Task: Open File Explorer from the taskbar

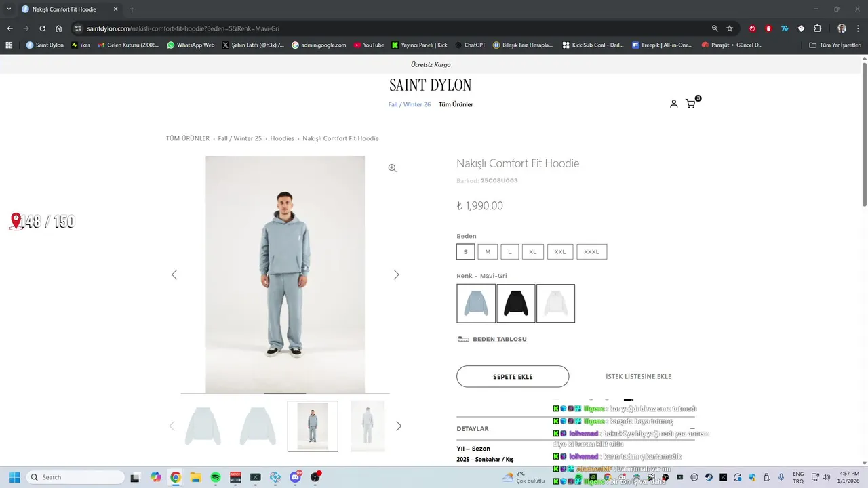Action: coord(195,477)
